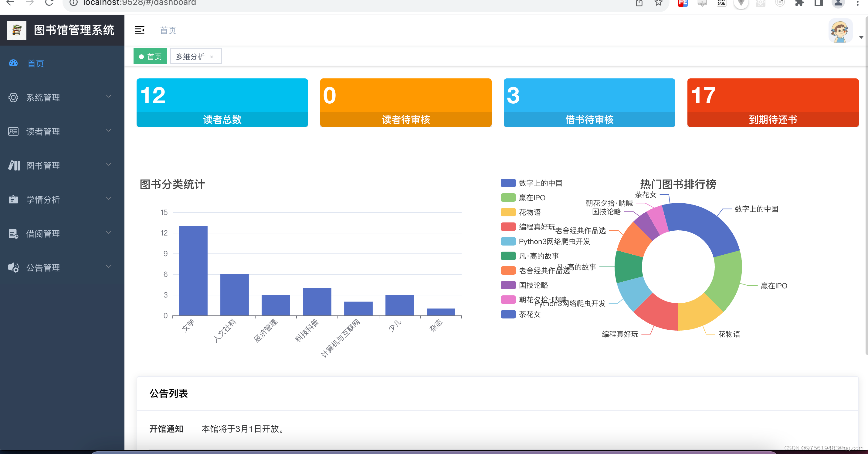Image resolution: width=868 pixels, height=454 pixels.
Task: Expand the 借阅管理 menu chevron
Action: 109,232
